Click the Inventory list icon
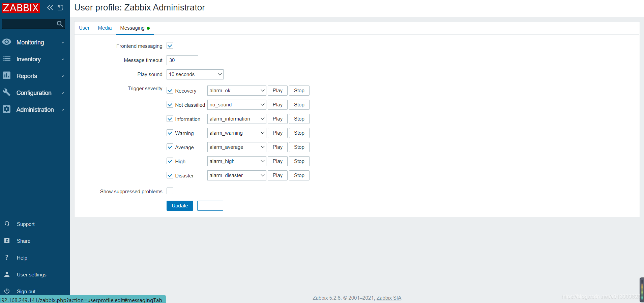This screenshot has height=303, width=644. (6, 59)
